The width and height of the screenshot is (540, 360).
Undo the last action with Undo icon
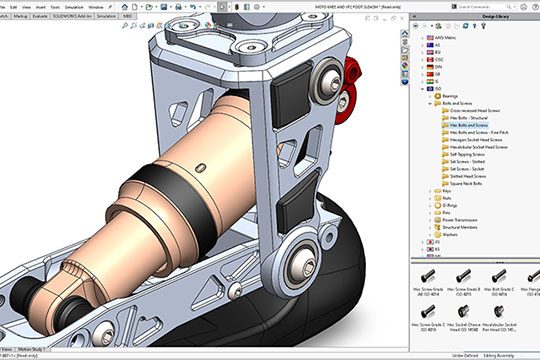point(193,7)
